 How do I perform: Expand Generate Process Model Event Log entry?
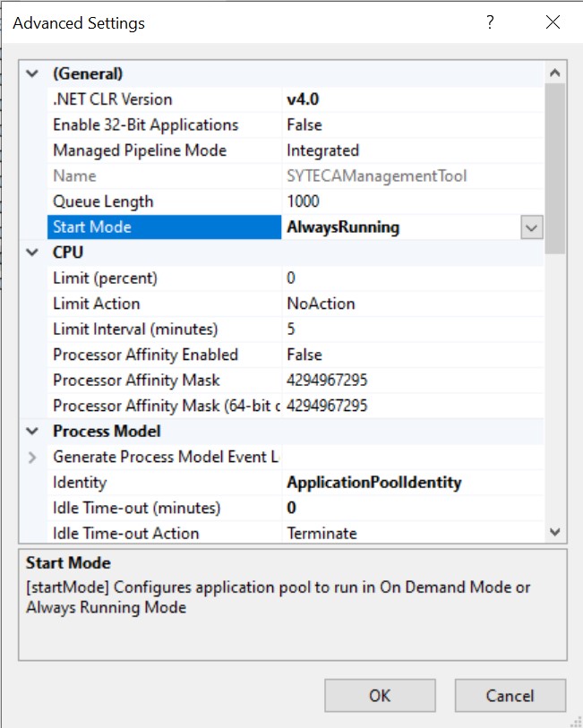pyautogui.click(x=33, y=458)
